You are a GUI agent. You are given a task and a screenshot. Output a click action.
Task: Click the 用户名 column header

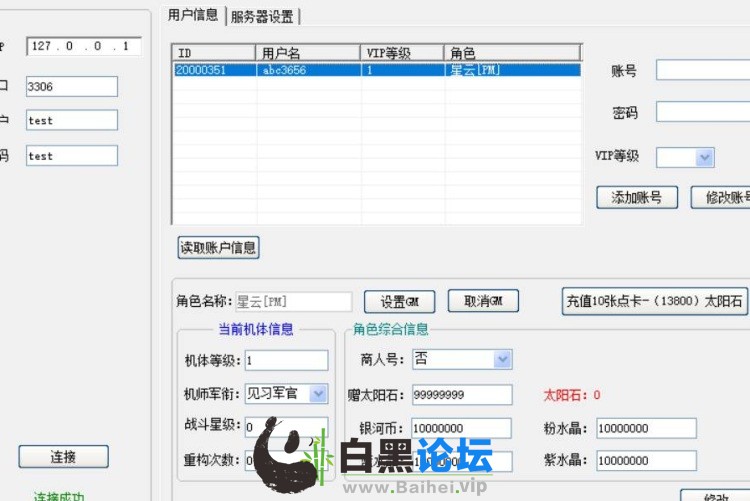coord(308,53)
